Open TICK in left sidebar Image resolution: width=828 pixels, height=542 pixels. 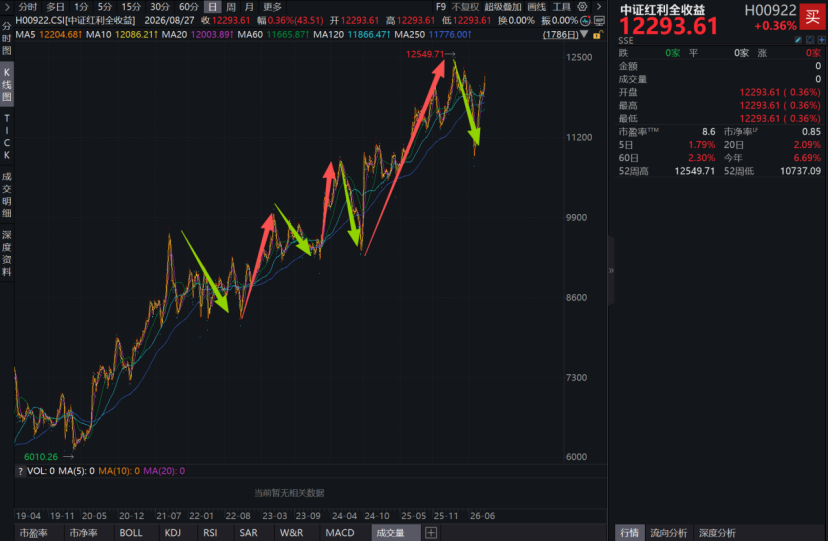[7, 136]
